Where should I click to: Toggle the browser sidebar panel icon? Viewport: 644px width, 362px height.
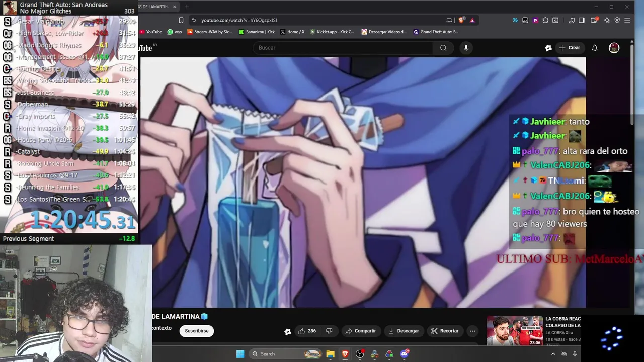point(582,20)
